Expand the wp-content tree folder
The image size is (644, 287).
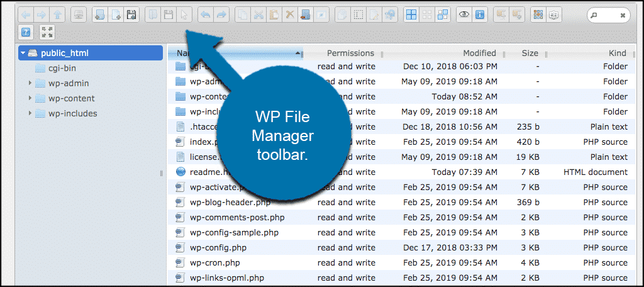click(x=30, y=98)
